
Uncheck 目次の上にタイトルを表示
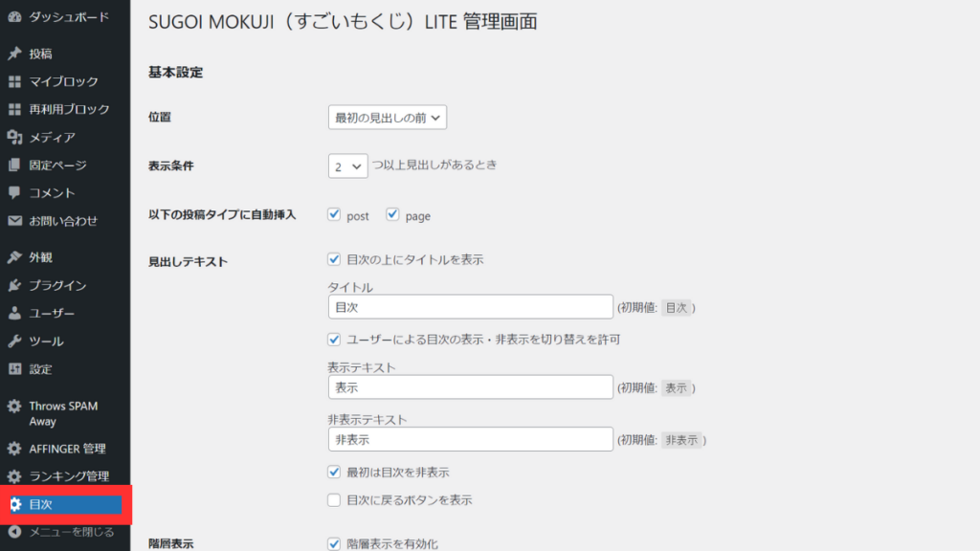(334, 259)
